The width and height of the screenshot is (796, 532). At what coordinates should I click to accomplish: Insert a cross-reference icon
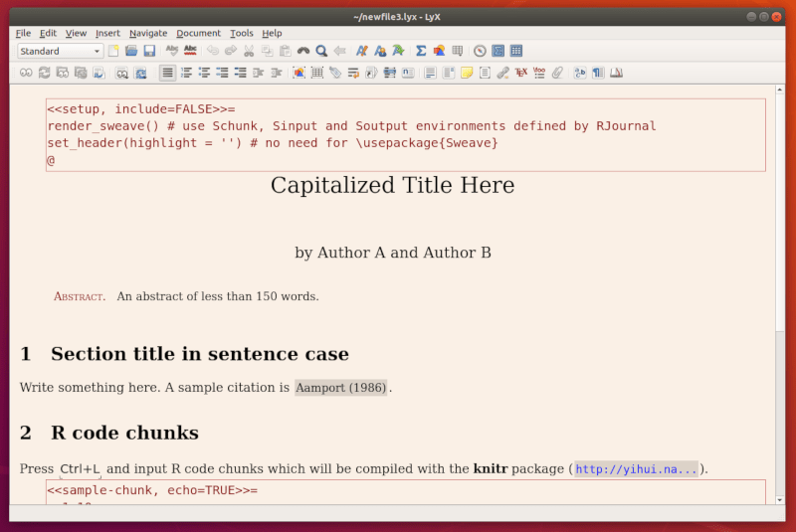point(353,73)
